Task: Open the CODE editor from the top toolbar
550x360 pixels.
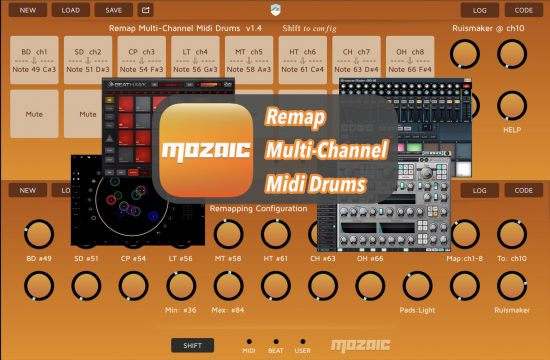Action: [524, 10]
